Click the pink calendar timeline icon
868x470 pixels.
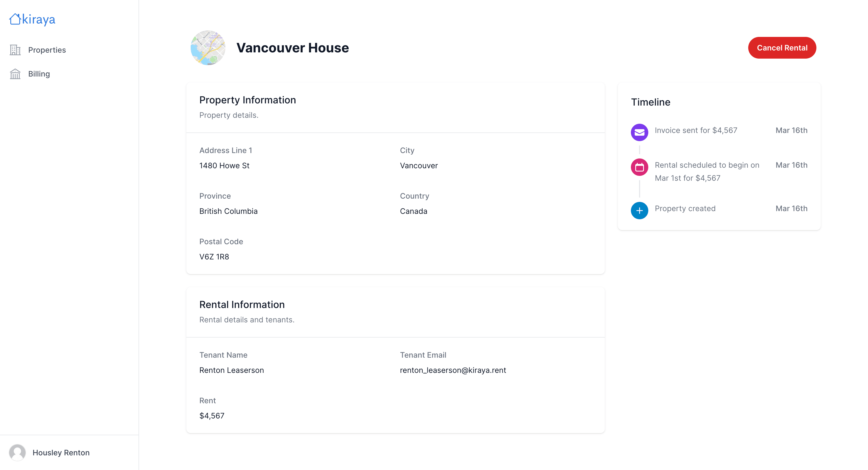tap(639, 167)
